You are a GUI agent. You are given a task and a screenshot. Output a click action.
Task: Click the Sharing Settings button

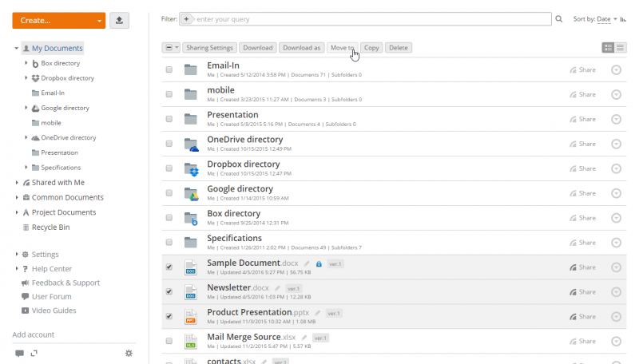click(x=209, y=48)
